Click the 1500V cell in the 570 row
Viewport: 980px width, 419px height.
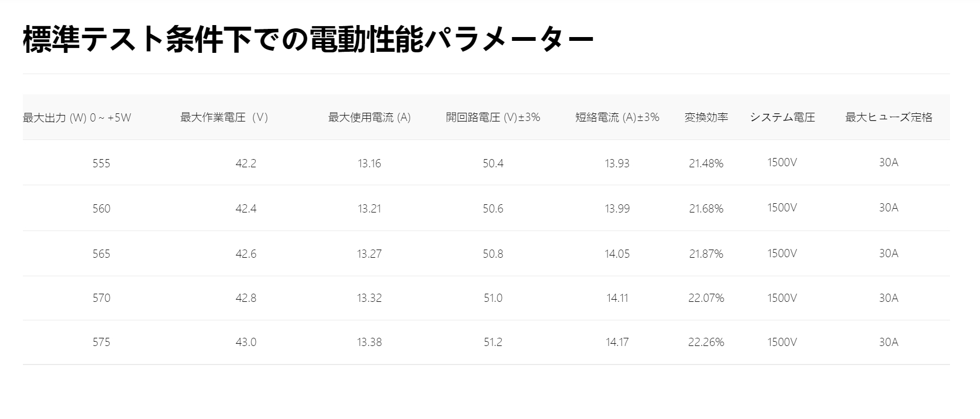click(782, 298)
